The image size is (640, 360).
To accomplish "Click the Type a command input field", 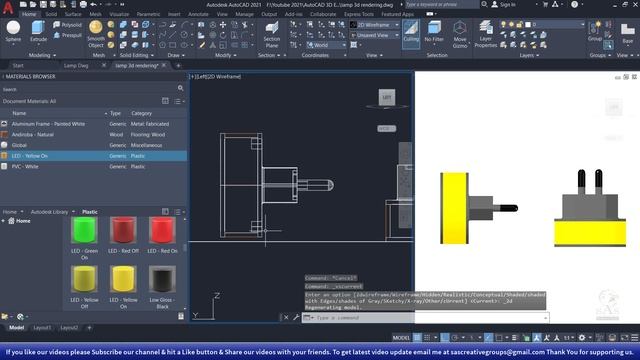I will pos(424,317).
